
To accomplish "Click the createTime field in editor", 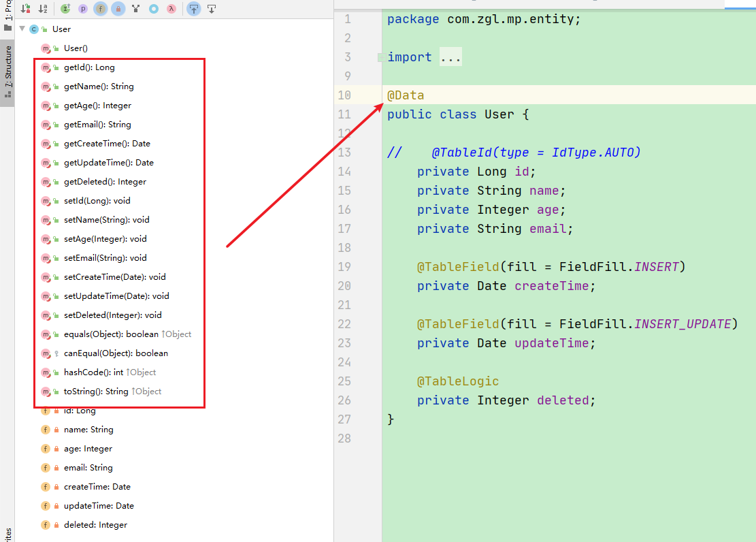I will (552, 286).
